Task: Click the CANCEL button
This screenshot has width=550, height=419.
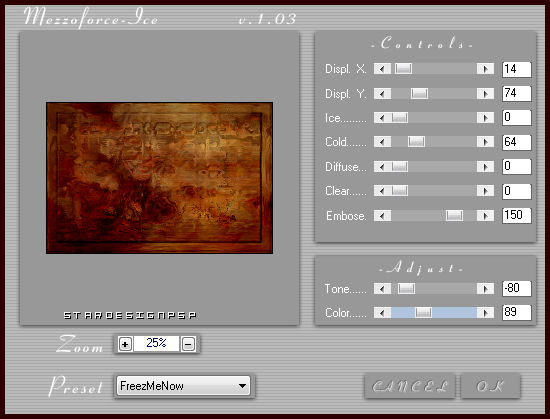Action: click(x=410, y=386)
